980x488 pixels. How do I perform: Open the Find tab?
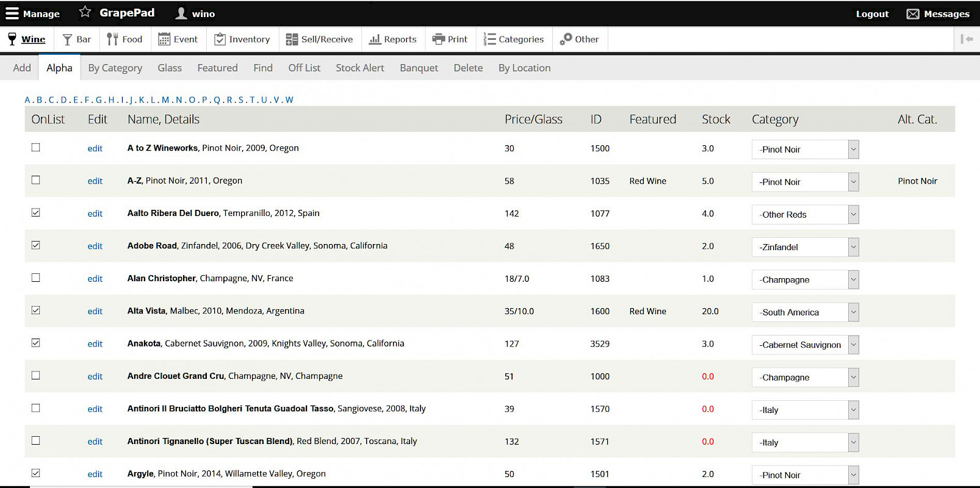[263, 68]
